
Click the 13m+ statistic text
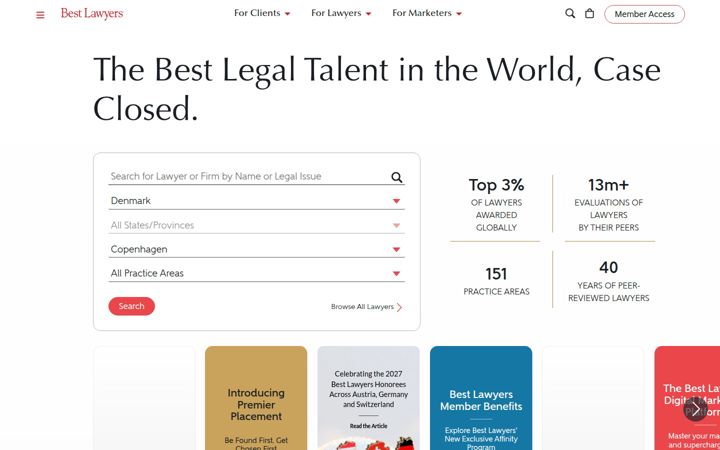(608, 185)
